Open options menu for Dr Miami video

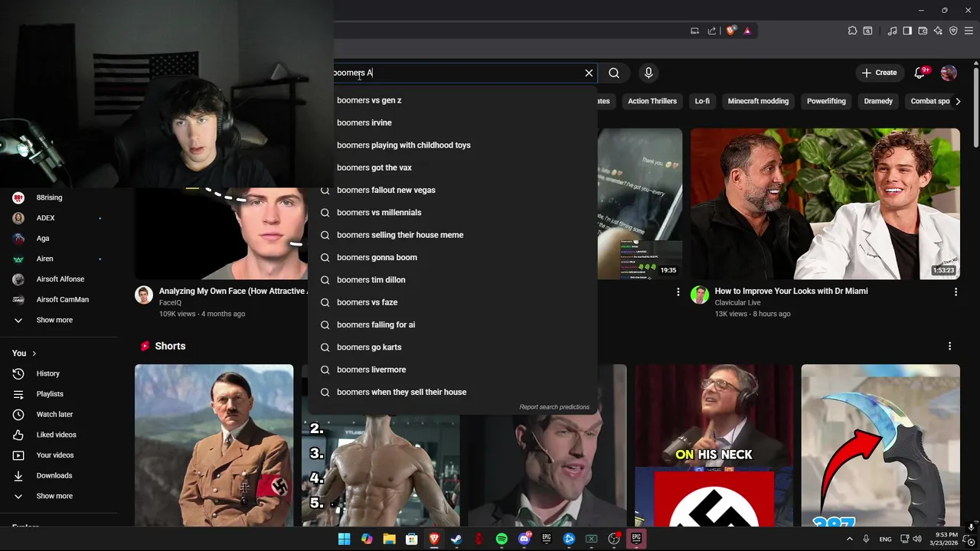click(x=955, y=292)
